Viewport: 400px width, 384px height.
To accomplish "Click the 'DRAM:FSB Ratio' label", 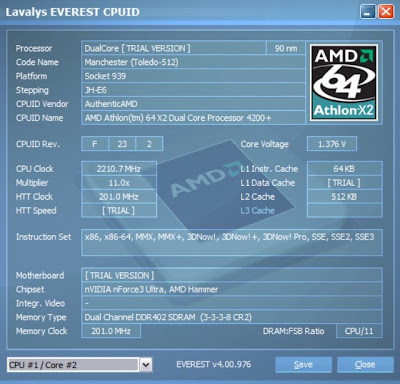I will 293,331.
